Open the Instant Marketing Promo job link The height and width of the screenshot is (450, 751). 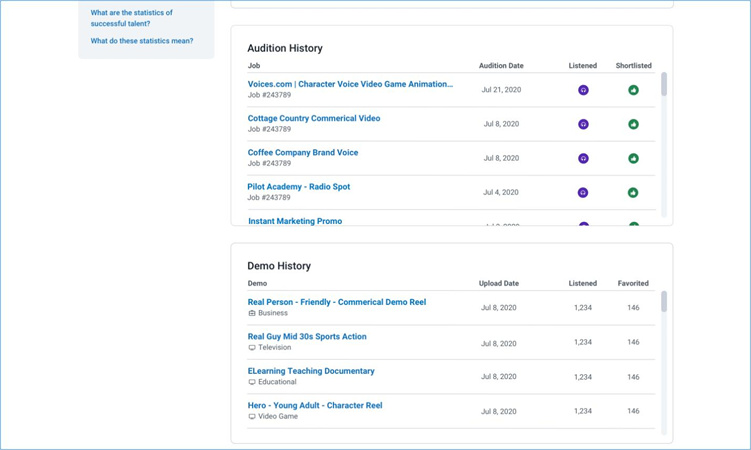(295, 221)
